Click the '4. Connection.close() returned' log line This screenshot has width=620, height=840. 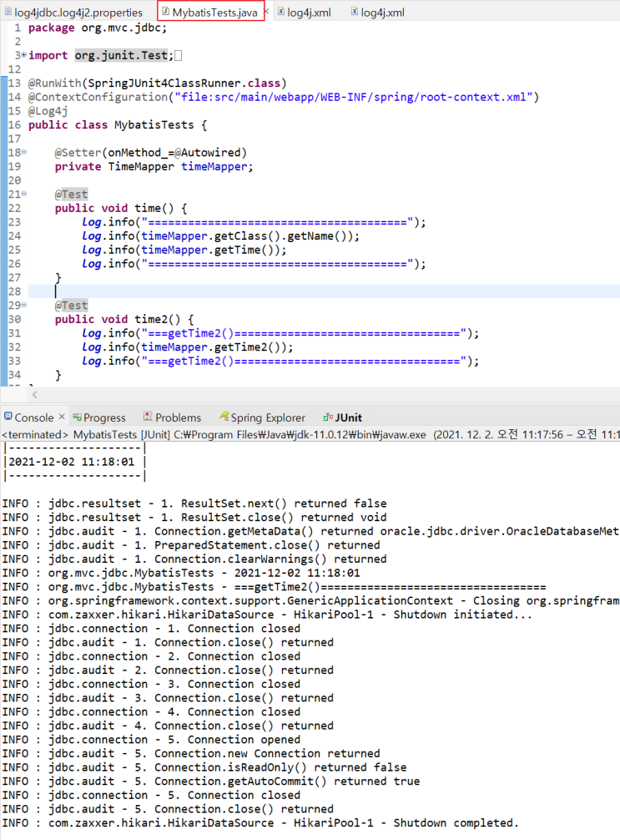(168, 726)
